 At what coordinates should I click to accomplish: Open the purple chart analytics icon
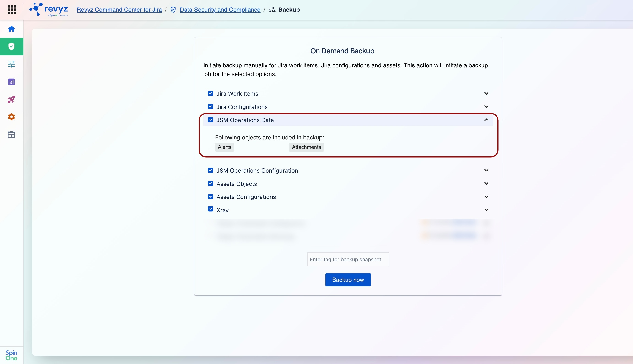click(11, 82)
